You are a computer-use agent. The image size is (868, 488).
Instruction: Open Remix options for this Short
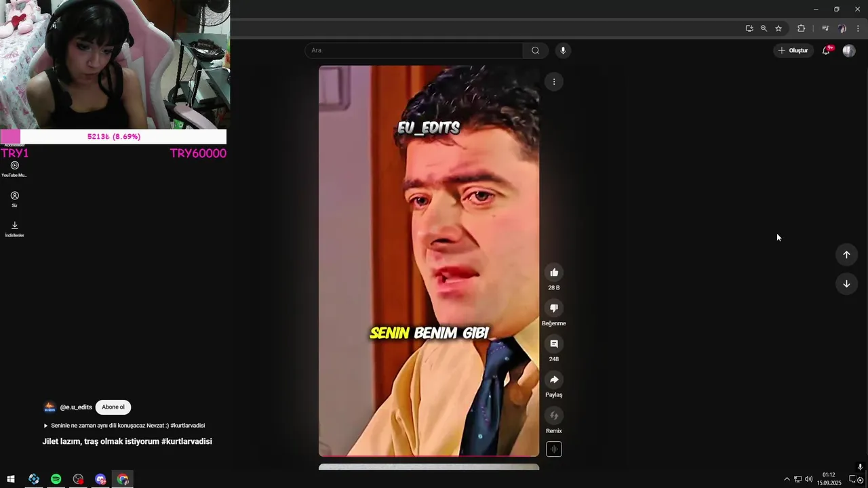coord(554,415)
